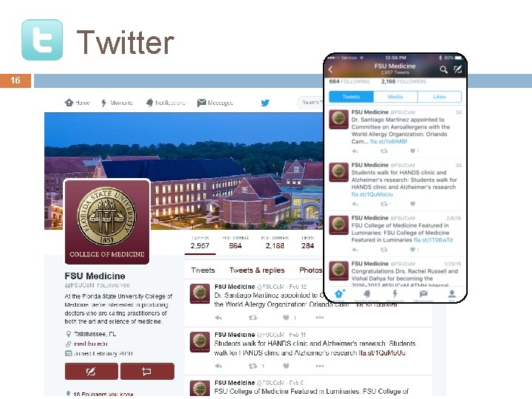532x399 pixels.
Task: Like the Santiago Martinez tweet on desktop
Action: tap(286, 318)
